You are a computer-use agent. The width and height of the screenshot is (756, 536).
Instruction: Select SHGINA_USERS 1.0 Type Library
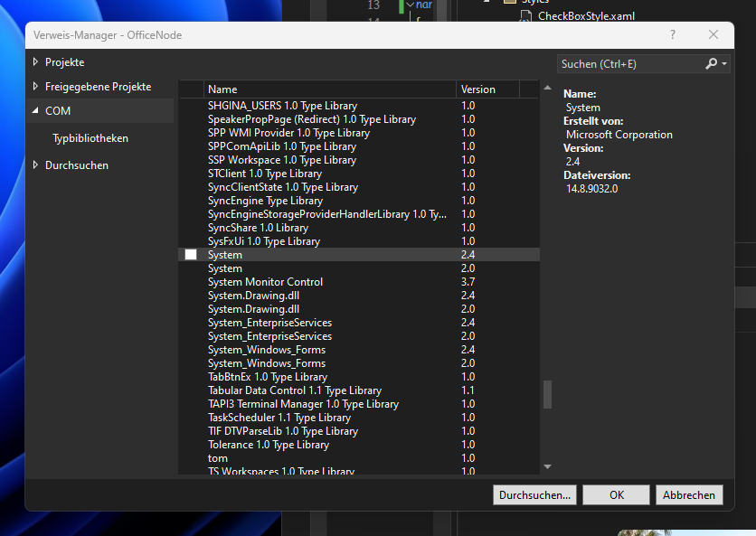pyautogui.click(x=359, y=106)
